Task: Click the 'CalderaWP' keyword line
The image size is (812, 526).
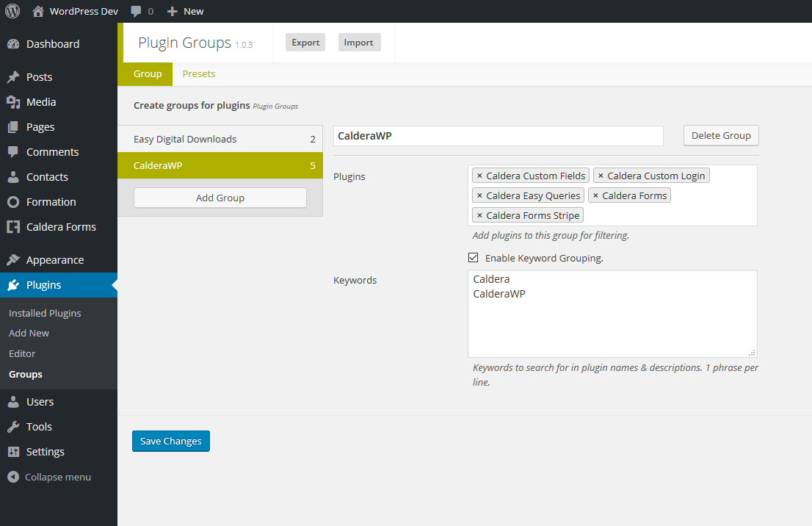Action: click(x=499, y=294)
